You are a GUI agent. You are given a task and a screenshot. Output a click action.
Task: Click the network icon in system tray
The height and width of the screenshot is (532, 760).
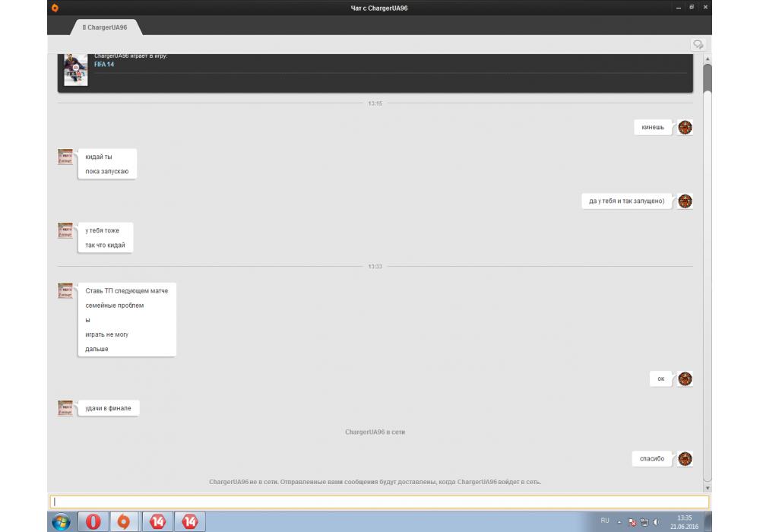[x=644, y=522]
